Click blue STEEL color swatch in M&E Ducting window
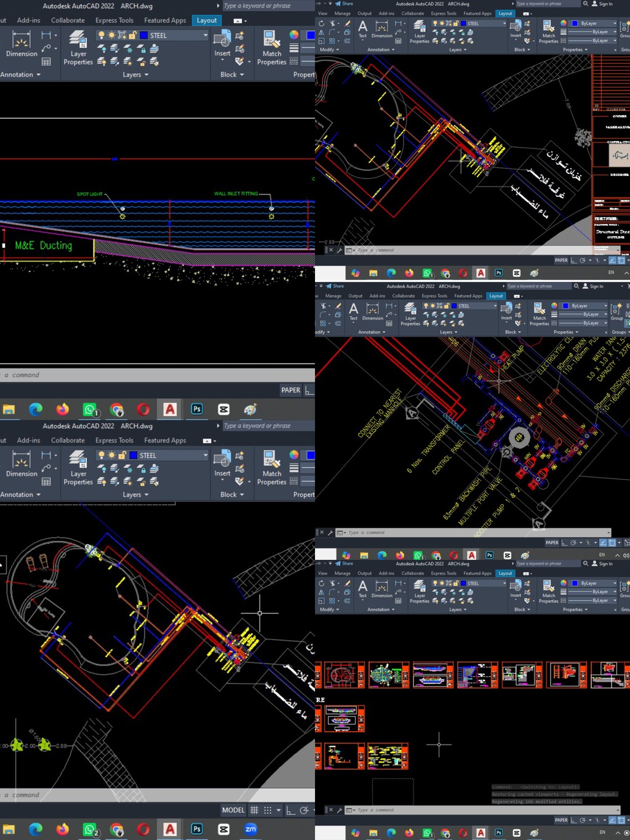 (144, 35)
